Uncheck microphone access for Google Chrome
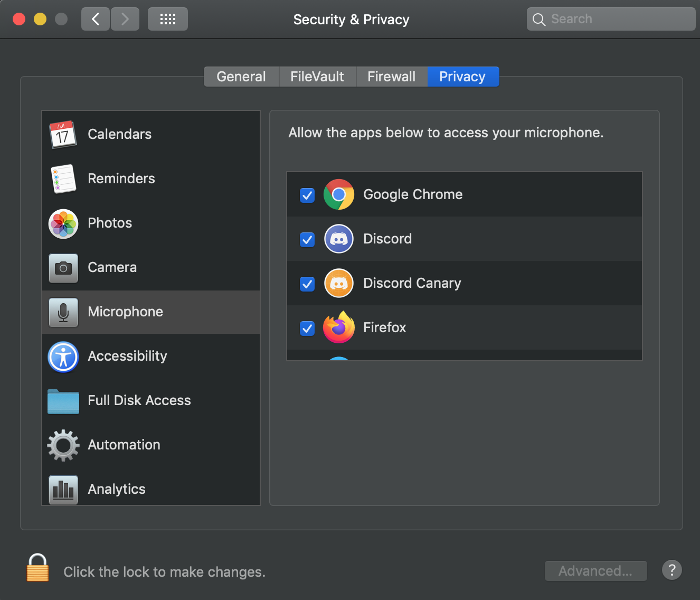700x600 pixels. point(307,195)
